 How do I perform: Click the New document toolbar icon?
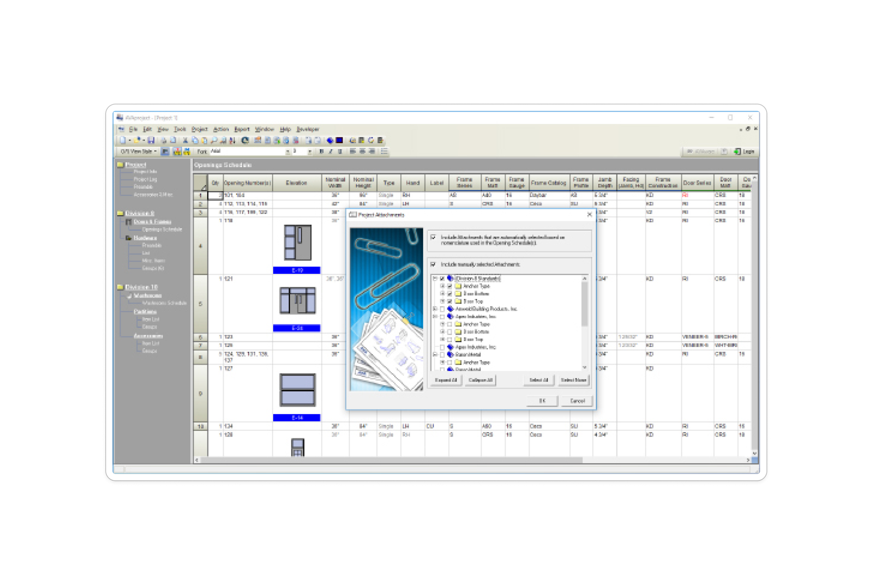123,140
